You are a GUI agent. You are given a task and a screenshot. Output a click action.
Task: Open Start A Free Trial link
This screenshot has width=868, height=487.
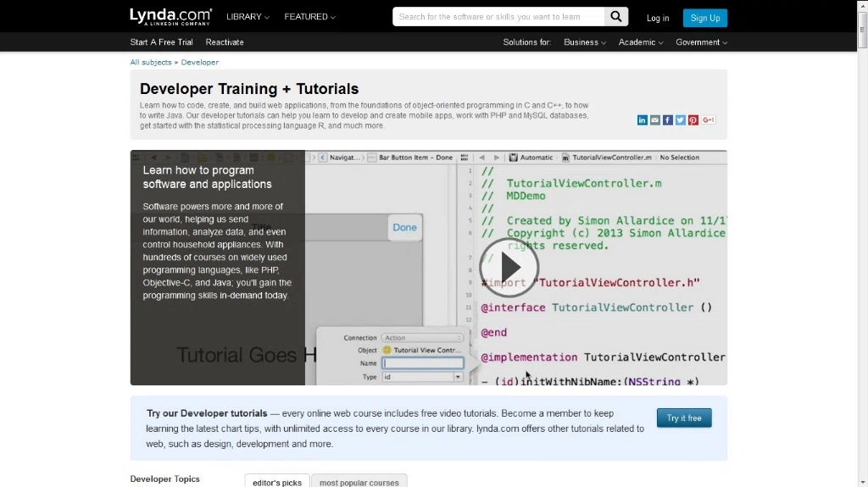(x=161, y=42)
